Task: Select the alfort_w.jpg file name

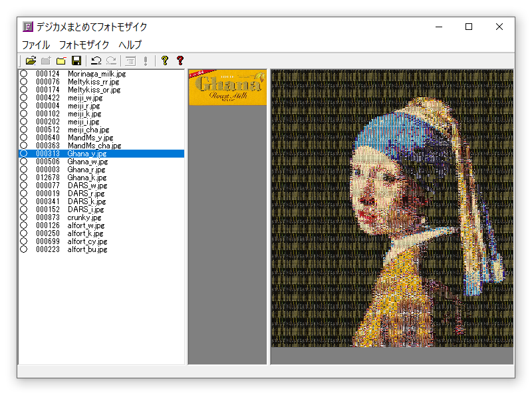Action: point(86,225)
